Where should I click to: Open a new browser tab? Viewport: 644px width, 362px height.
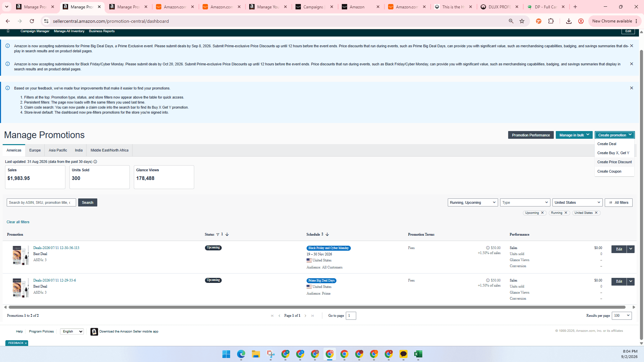[575, 7]
